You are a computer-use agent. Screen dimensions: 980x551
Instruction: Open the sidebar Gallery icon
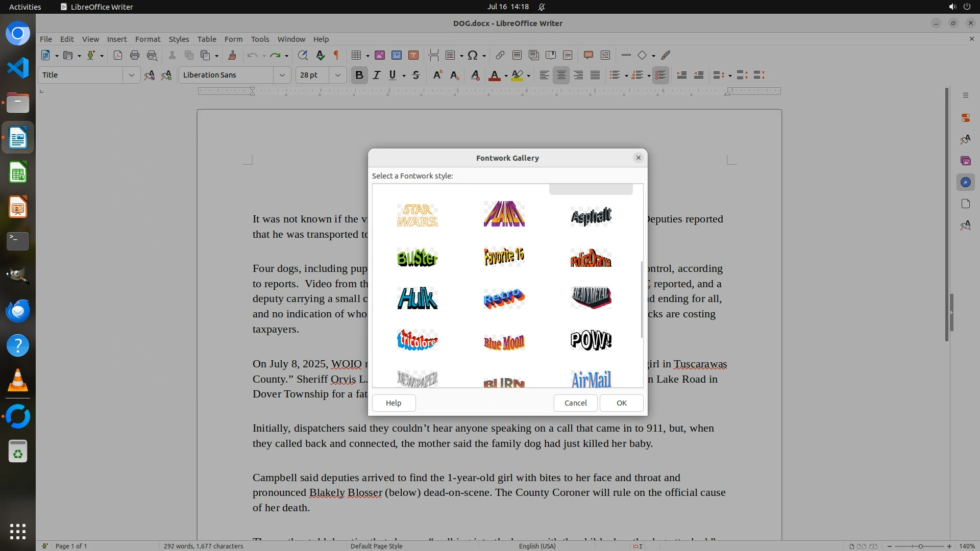pyautogui.click(x=965, y=161)
